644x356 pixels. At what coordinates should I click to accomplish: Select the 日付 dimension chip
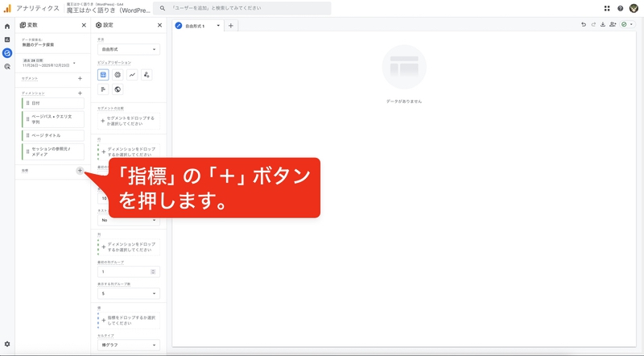pyautogui.click(x=53, y=103)
